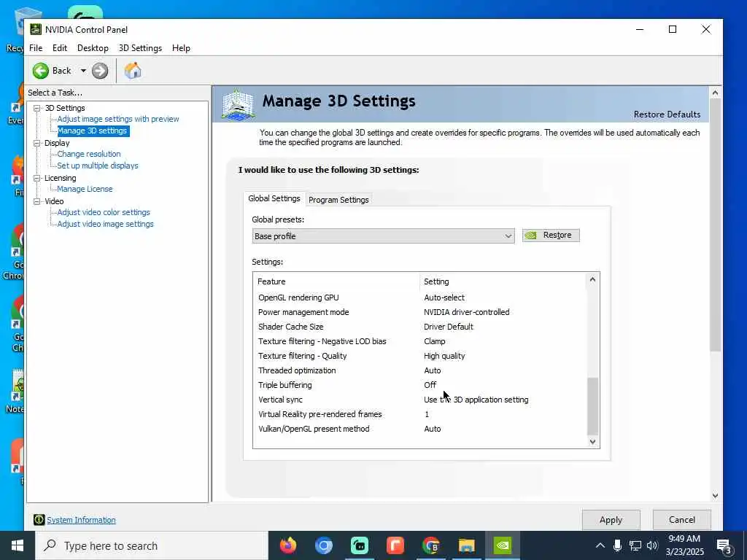Image resolution: width=747 pixels, height=560 pixels.
Task: Open Adjust image settings with preview
Action: tap(118, 119)
